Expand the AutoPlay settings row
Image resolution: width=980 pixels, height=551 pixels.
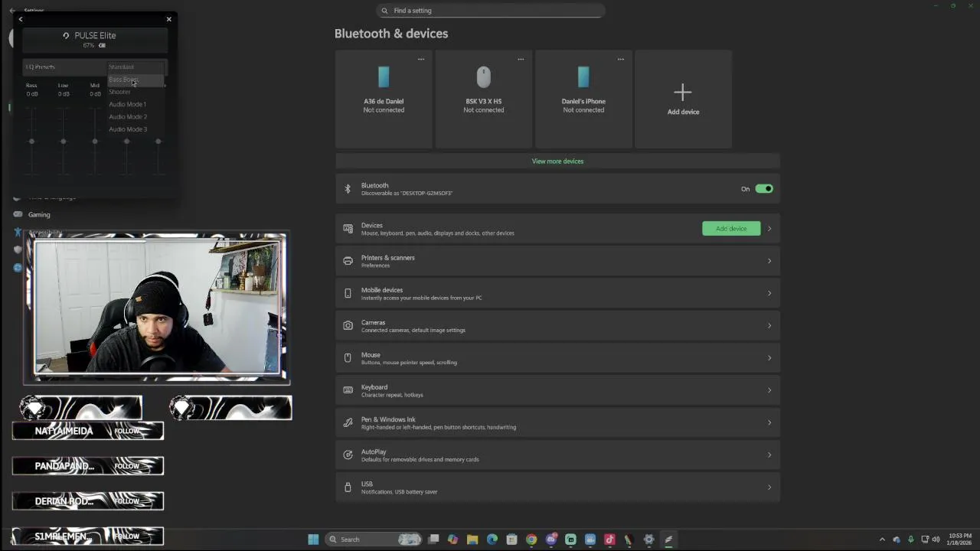pos(557,455)
